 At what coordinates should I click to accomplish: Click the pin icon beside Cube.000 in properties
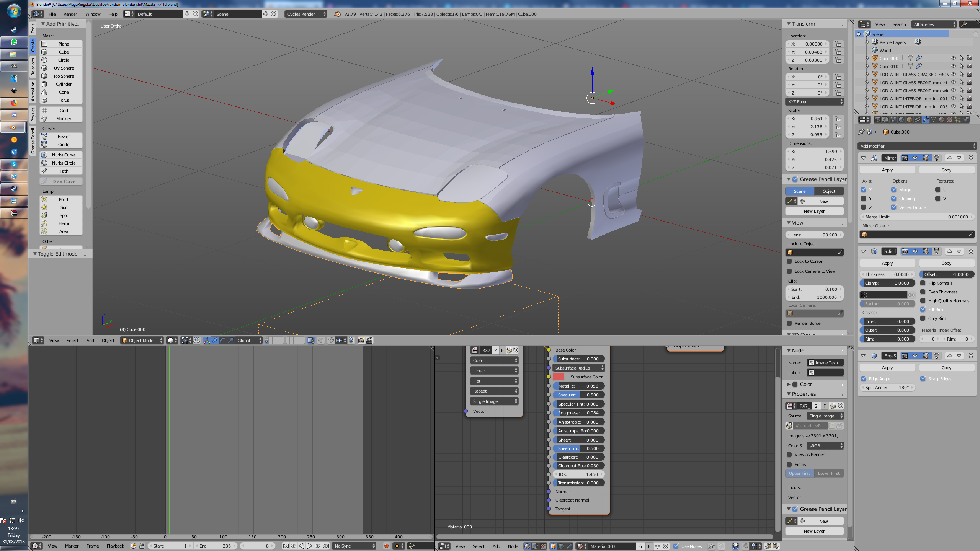click(x=861, y=132)
